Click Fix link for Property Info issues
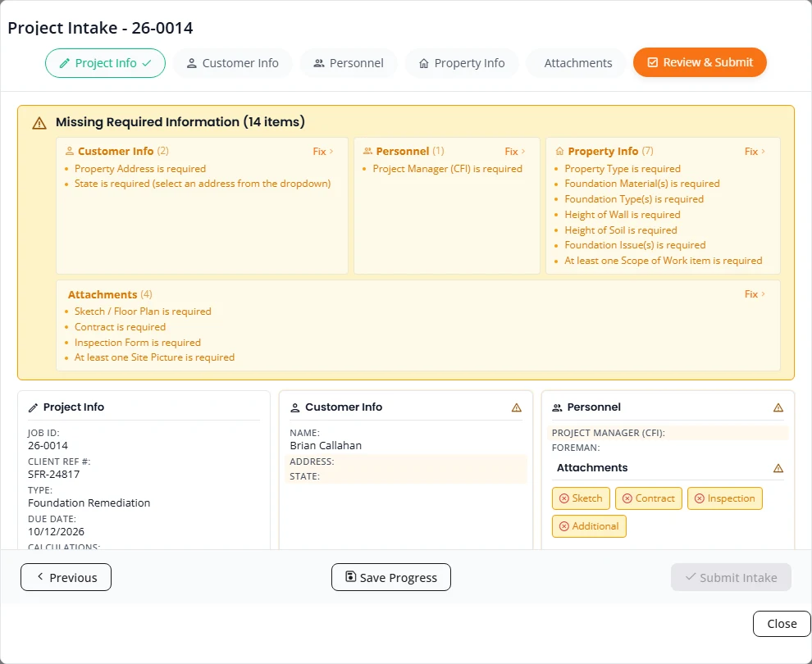812x664 pixels. (755, 151)
